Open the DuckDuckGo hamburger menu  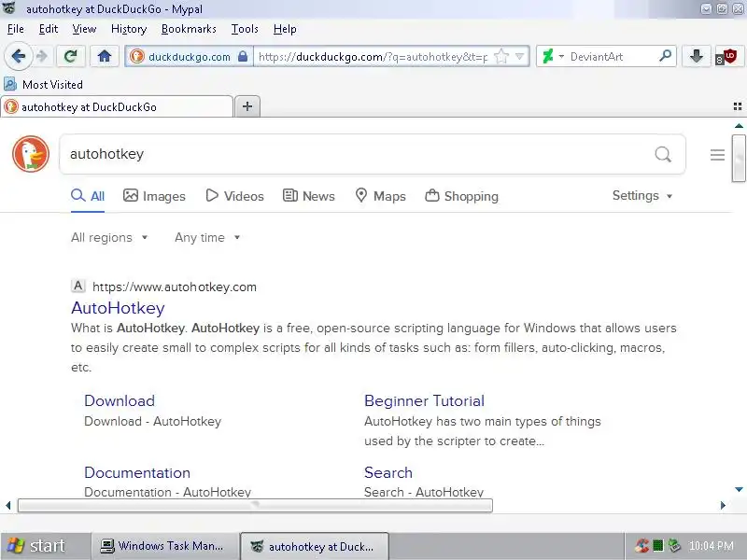click(717, 155)
